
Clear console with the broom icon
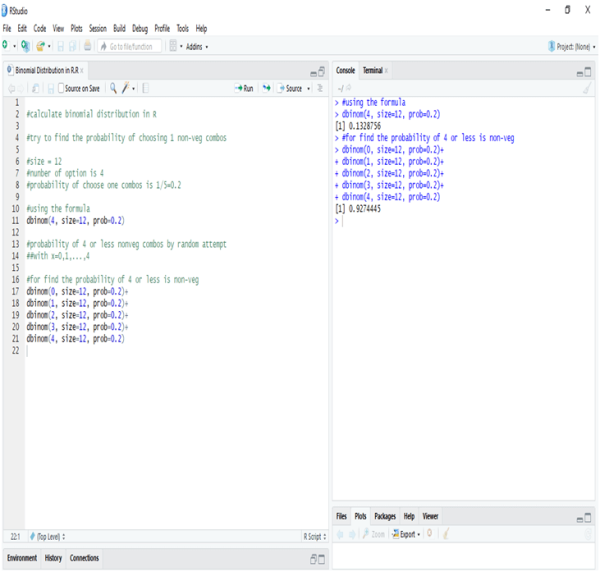click(586, 88)
